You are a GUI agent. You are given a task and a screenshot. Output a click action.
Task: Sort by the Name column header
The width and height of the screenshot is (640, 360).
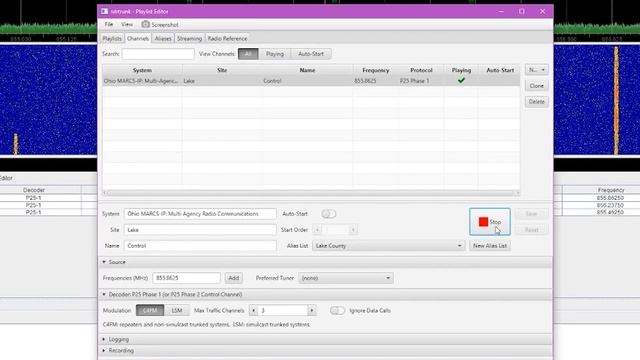click(307, 70)
